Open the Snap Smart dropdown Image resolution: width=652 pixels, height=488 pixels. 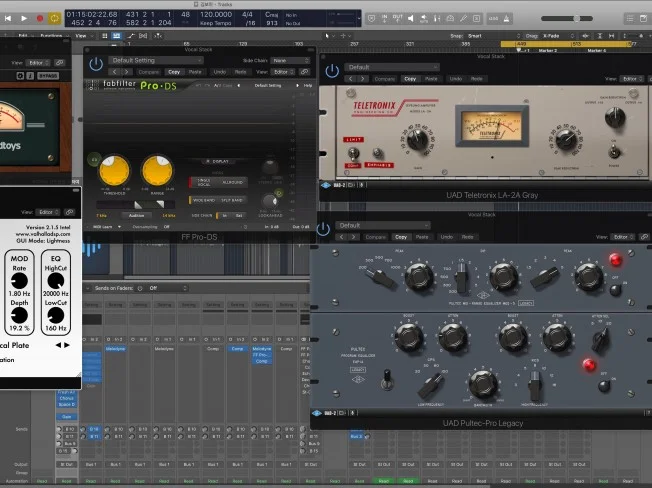coord(493,36)
